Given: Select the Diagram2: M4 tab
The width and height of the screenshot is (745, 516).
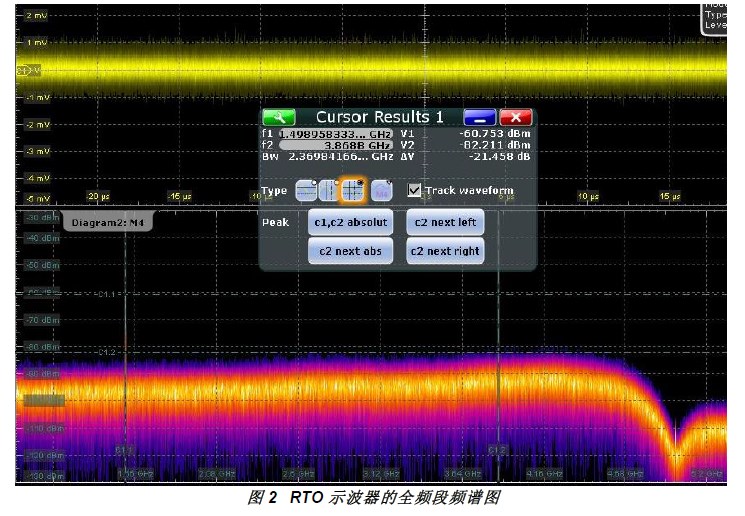Looking at the screenshot, I should (108, 223).
